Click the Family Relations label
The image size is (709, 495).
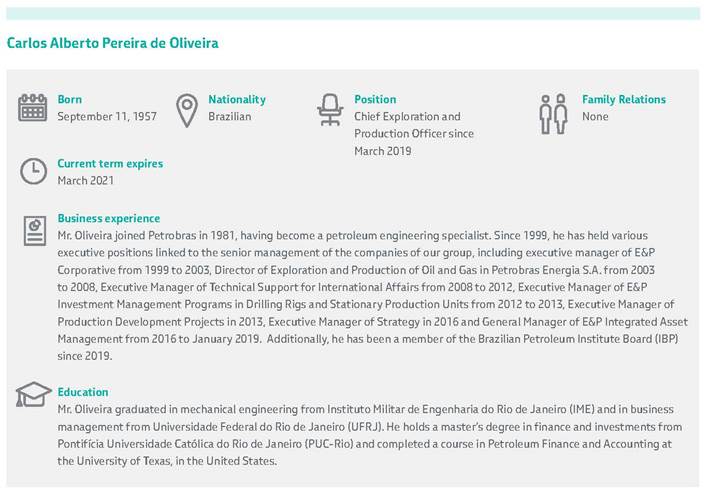click(623, 99)
